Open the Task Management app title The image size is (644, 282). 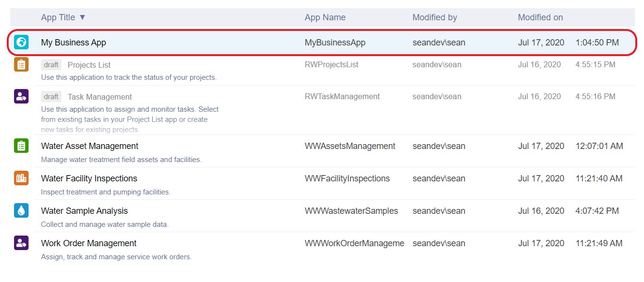[x=100, y=97]
